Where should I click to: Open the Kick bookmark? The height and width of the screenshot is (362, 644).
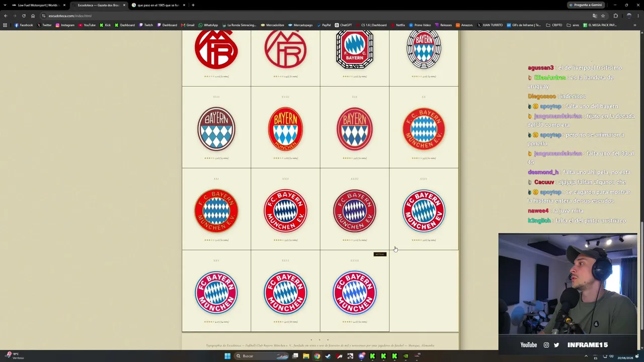(x=105, y=25)
